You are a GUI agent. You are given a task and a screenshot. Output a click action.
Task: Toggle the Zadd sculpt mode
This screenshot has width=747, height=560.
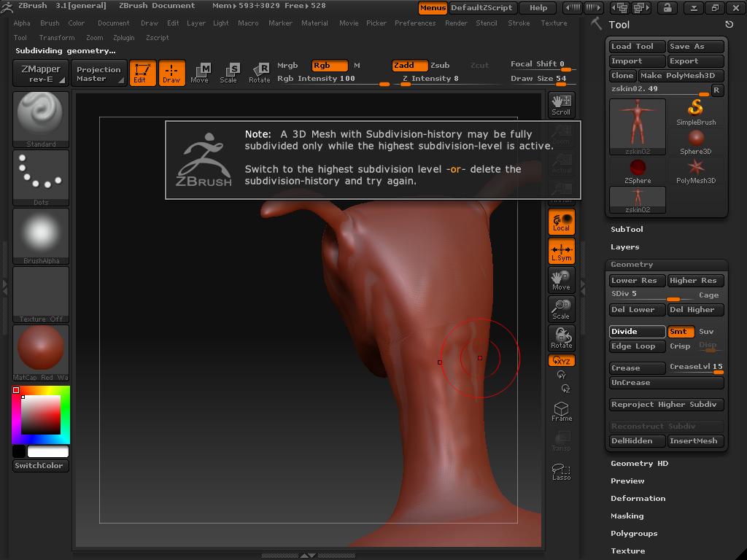click(x=410, y=65)
